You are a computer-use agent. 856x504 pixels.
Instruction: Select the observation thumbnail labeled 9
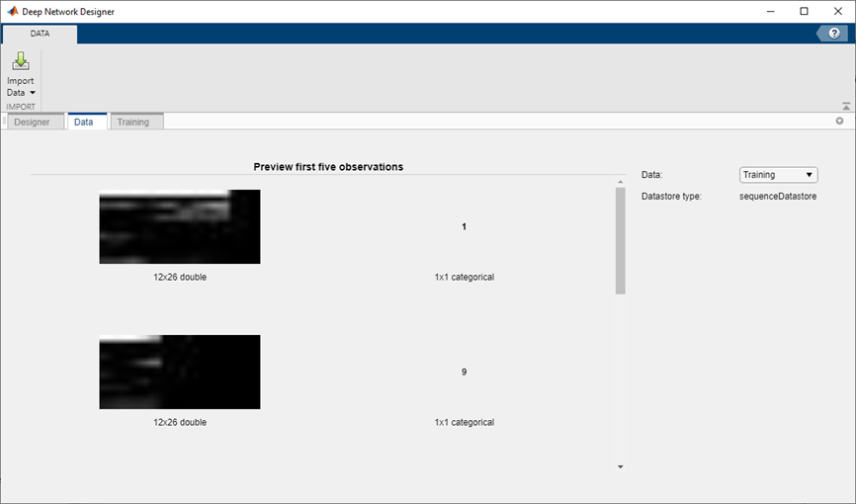tap(180, 372)
